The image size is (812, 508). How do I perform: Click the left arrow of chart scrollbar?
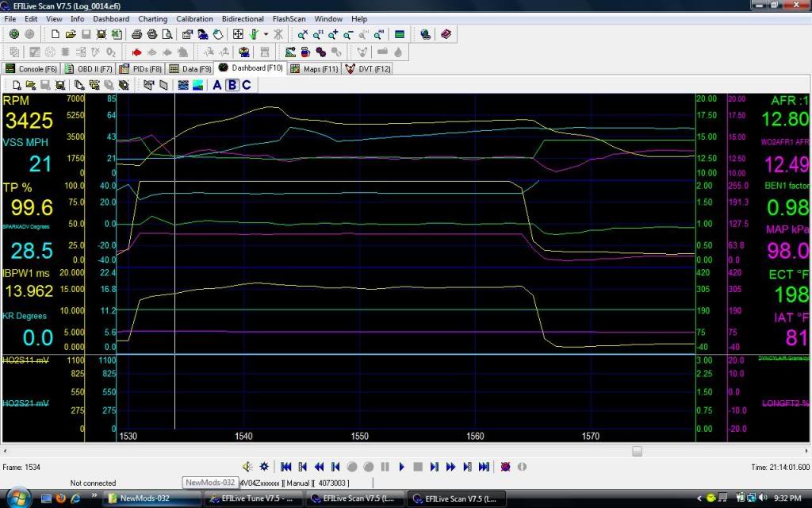point(5,451)
